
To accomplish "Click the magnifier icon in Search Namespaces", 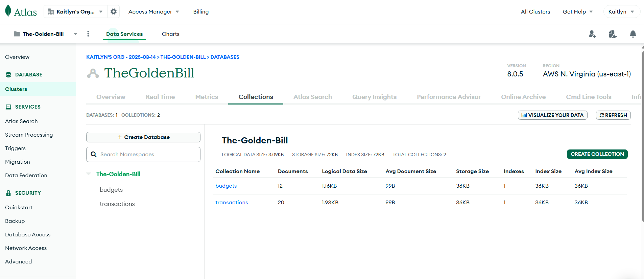I will pos(94,154).
